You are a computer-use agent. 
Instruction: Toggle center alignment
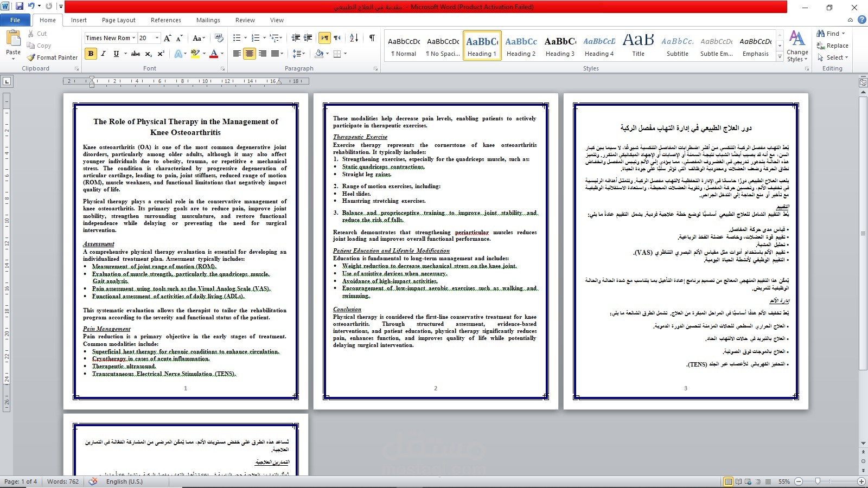pos(250,54)
